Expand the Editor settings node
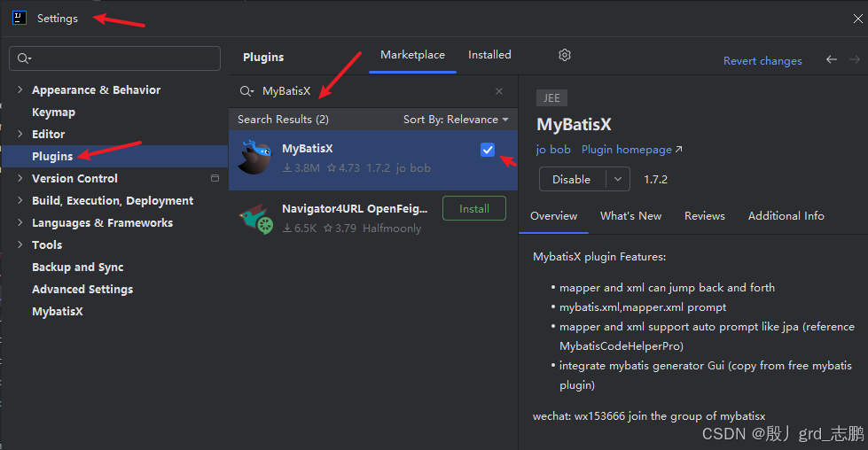Screen dimensions: 868x450 [x=20, y=134]
